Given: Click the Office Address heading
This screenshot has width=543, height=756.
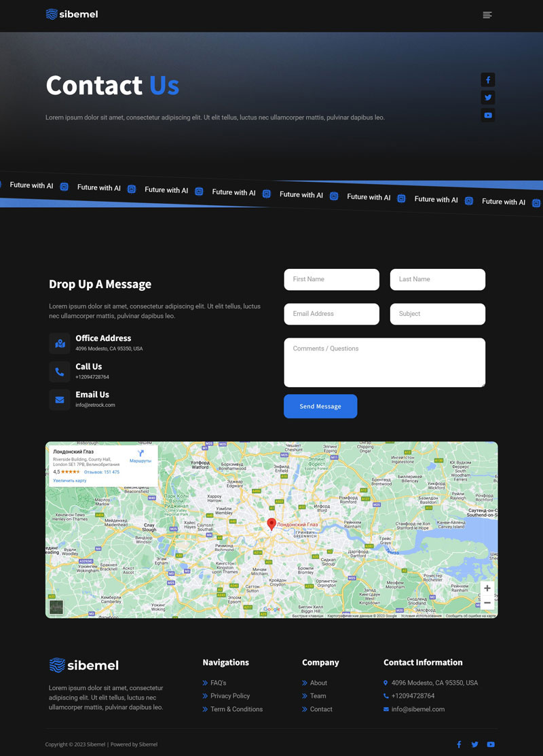Looking at the screenshot, I should pos(103,338).
